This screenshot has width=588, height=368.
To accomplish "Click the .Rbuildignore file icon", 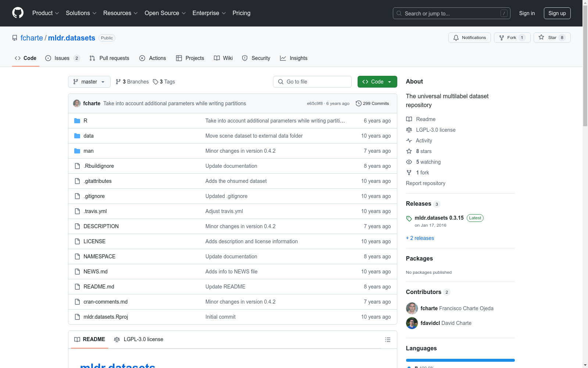I will click(77, 166).
